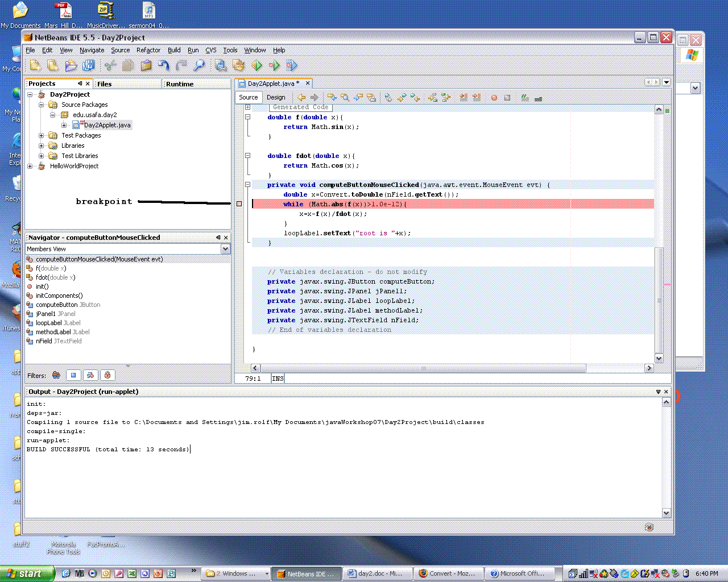The height and width of the screenshot is (582, 728).
Task: Open day2.doc taskbar button
Action: [x=377, y=573]
